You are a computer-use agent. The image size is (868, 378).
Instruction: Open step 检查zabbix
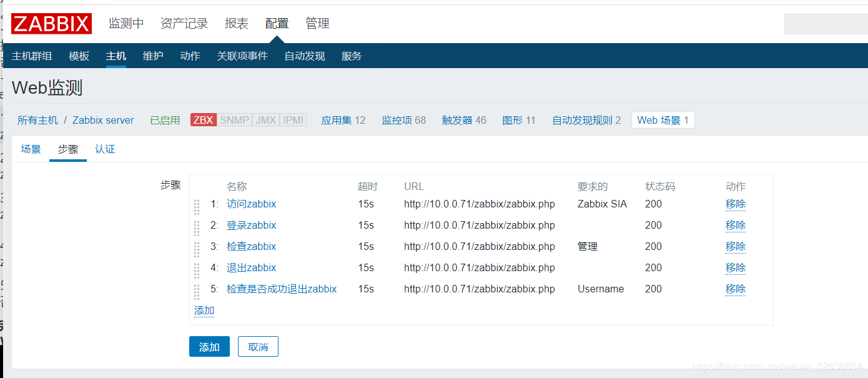tap(251, 246)
